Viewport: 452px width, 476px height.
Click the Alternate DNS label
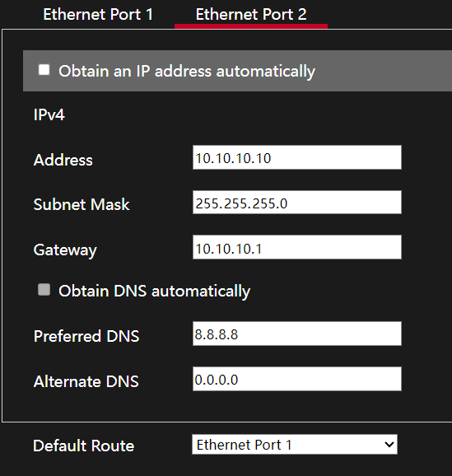86,381
